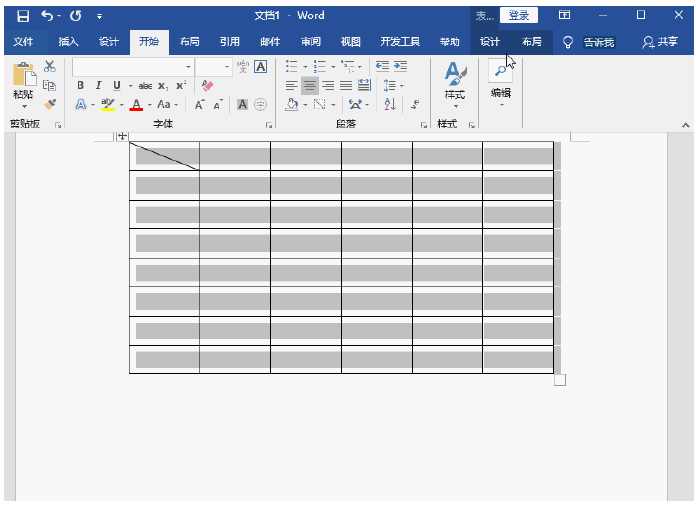Click the Paste clipboard icon
696x506 pixels.
(x=24, y=74)
